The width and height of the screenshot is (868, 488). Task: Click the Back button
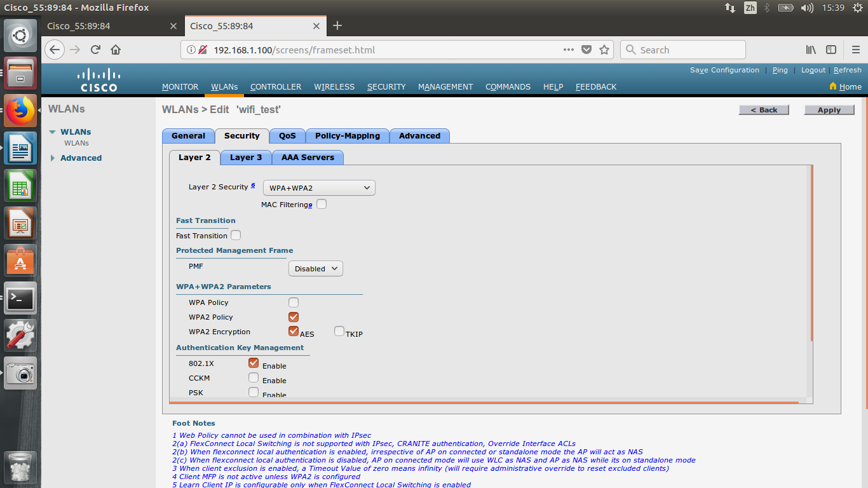764,110
